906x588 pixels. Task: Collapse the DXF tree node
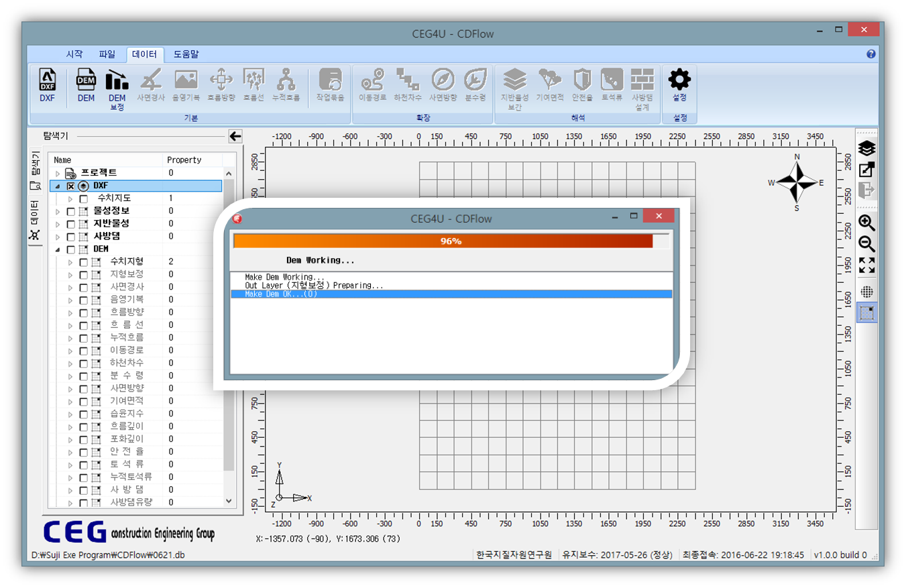click(58, 186)
